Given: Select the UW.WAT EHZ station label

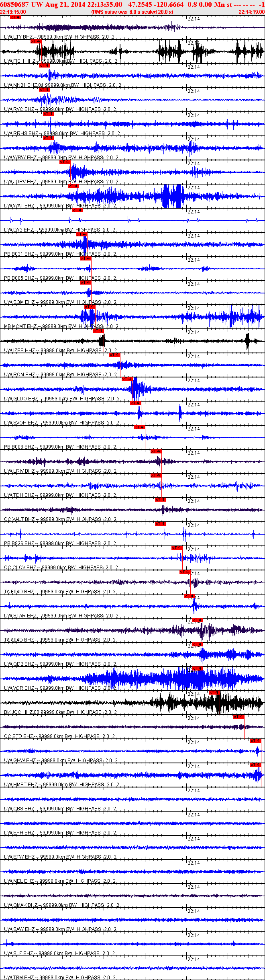Looking at the screenshot, I should tap(60, 206).
